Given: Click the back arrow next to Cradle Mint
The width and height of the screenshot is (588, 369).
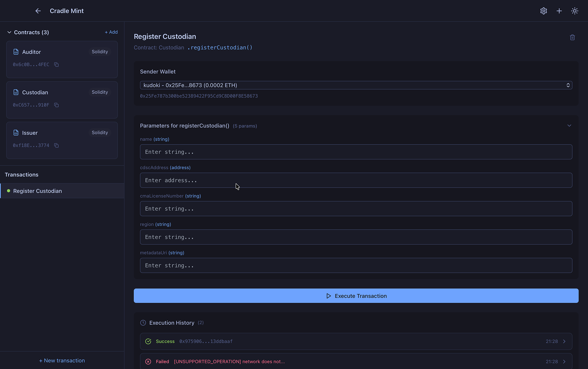Looking at the screenshot, I should 38,11.
